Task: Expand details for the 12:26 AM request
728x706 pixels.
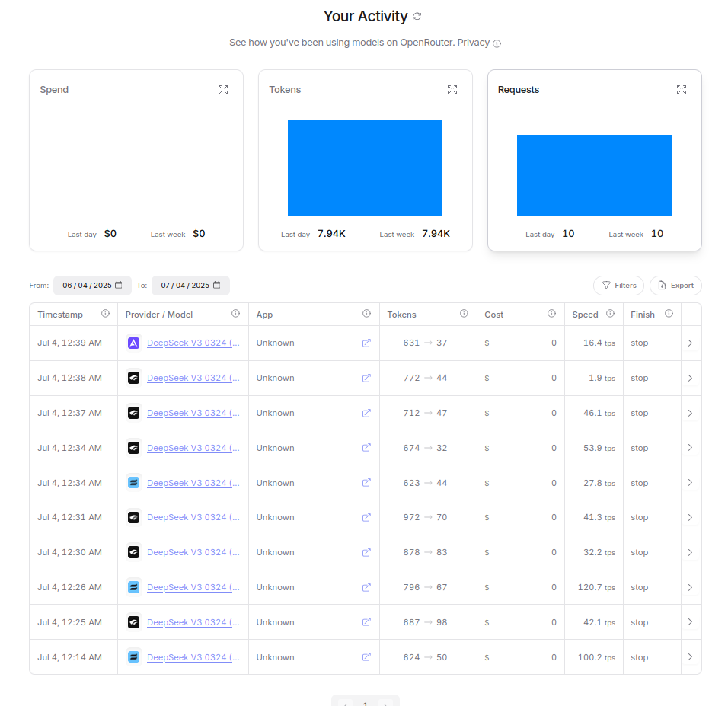Action: (691, 587)
